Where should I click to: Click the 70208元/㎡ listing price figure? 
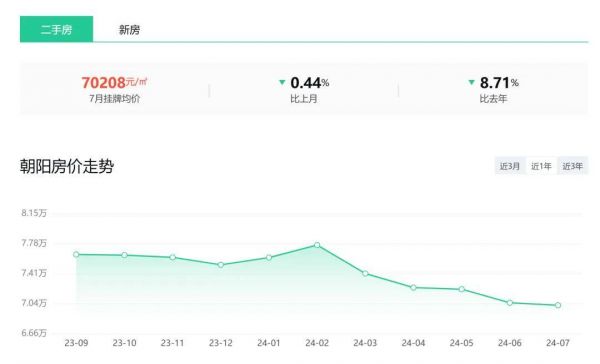pos(114,83)
